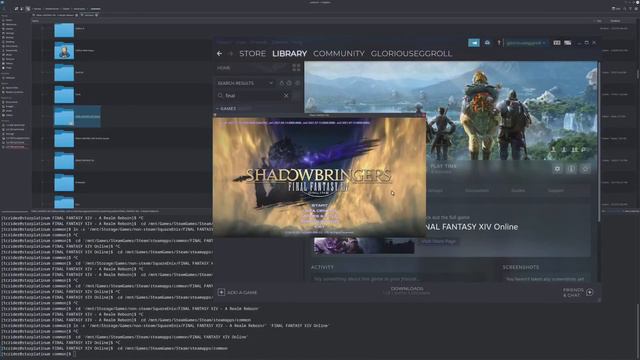Enter Big Picture mode via header icon
640x360 pixels.
click(568, 42)
